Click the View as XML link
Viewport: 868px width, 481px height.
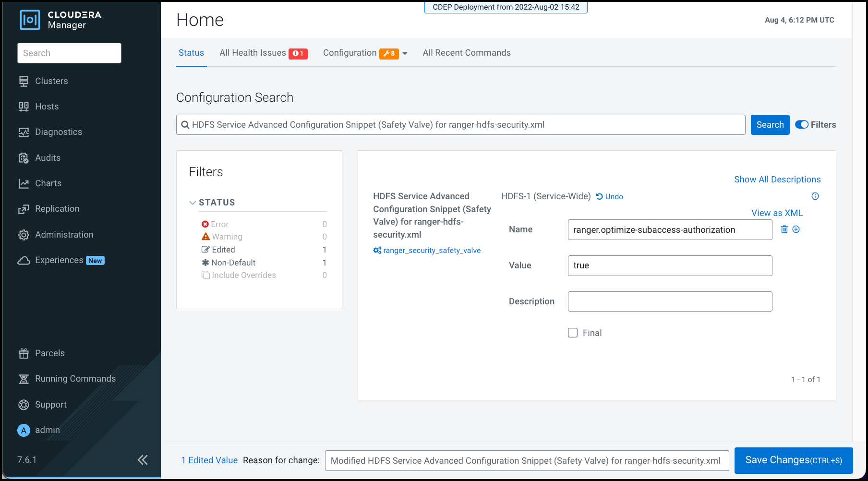pos(776,213)
